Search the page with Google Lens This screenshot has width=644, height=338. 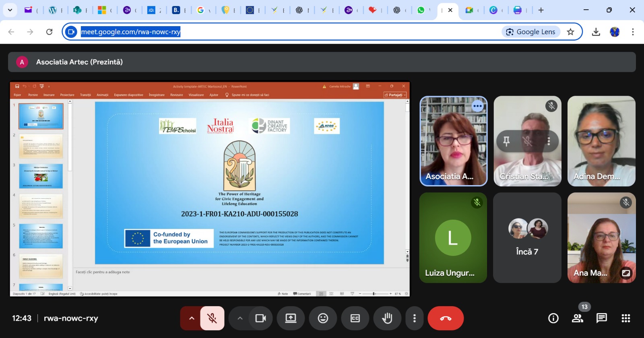[531, 32]
